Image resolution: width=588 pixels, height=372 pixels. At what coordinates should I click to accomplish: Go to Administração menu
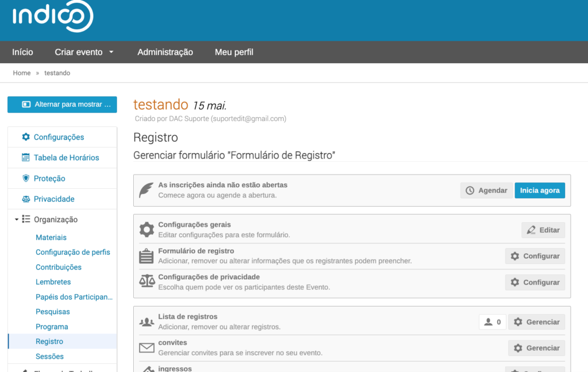(x=165, y=52)
